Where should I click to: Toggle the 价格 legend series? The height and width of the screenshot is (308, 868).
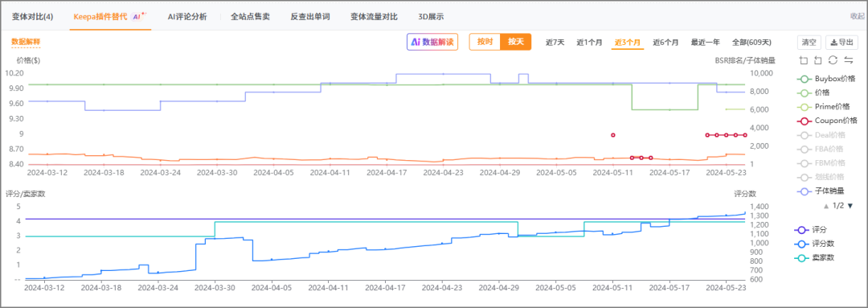coord(813,92)
